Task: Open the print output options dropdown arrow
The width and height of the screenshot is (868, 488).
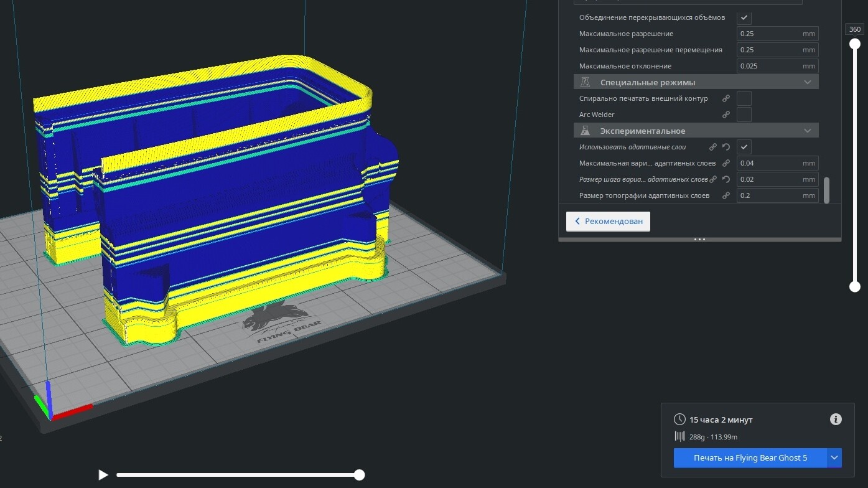Action: 834,458
